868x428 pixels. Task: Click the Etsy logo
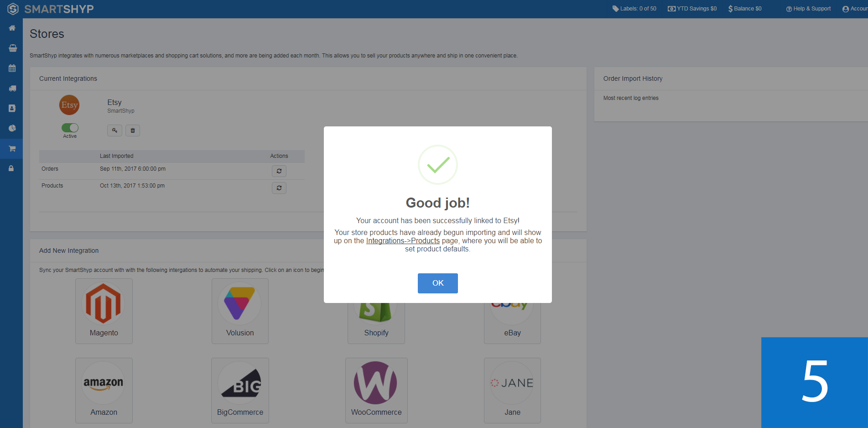(x=69, y=105)
